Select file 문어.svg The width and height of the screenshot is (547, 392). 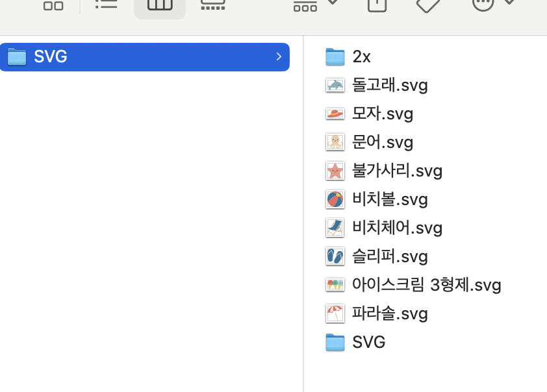point(383,142)
